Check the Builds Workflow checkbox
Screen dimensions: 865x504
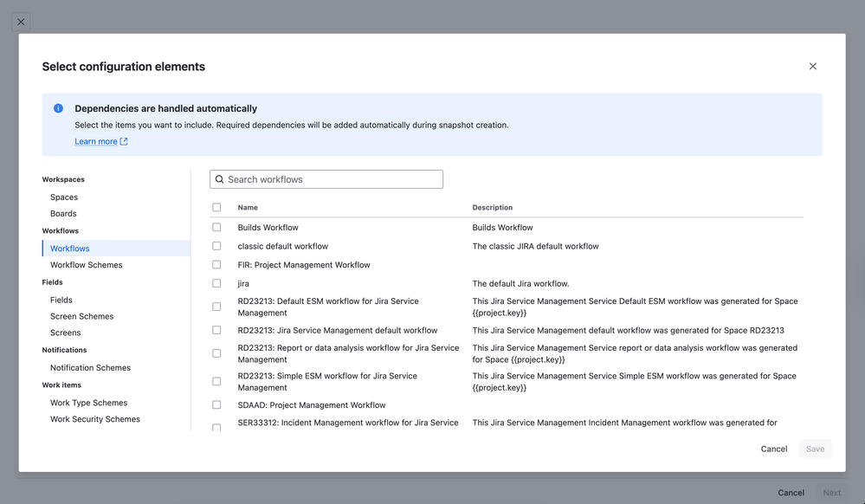[216, 228]
